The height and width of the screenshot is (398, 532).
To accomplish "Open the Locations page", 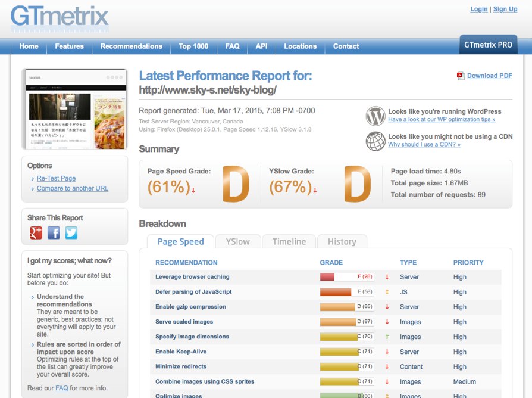I will 301,46.
